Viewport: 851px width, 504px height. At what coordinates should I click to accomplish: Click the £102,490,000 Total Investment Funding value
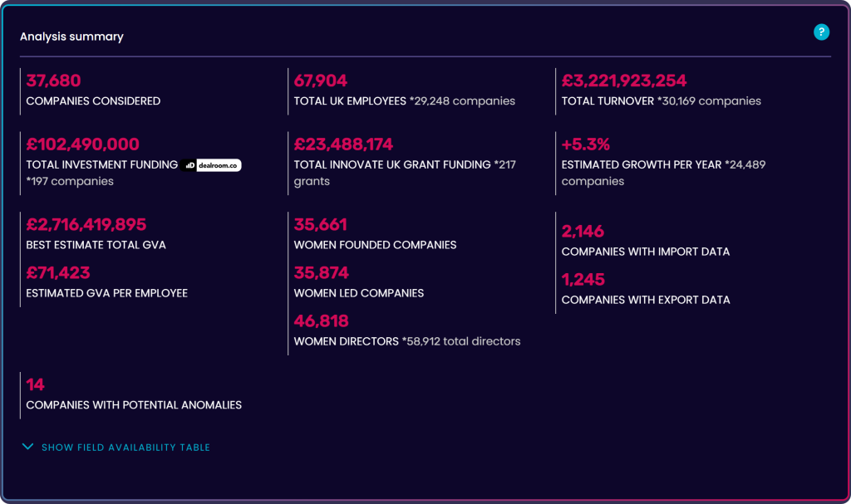click(83, 144)
